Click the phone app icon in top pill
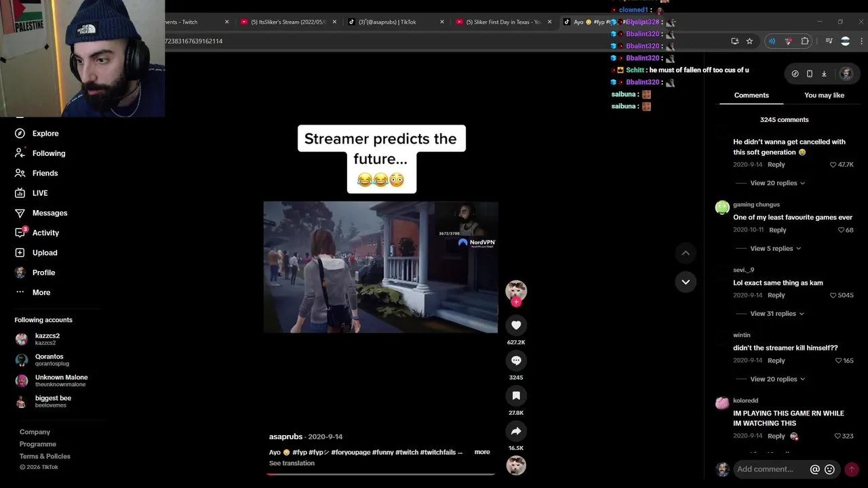This screenshot has height=488, width=868. tap(809, 74)
